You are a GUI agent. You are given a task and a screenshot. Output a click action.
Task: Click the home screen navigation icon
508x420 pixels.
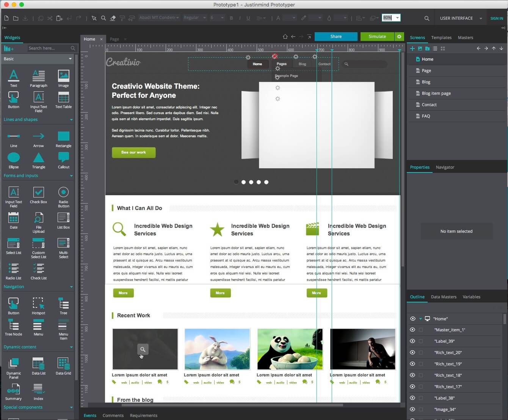(285, 37)
